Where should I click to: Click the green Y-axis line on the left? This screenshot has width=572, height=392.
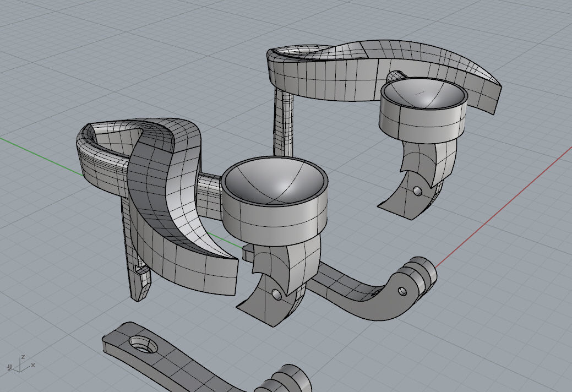click(40, 156)
